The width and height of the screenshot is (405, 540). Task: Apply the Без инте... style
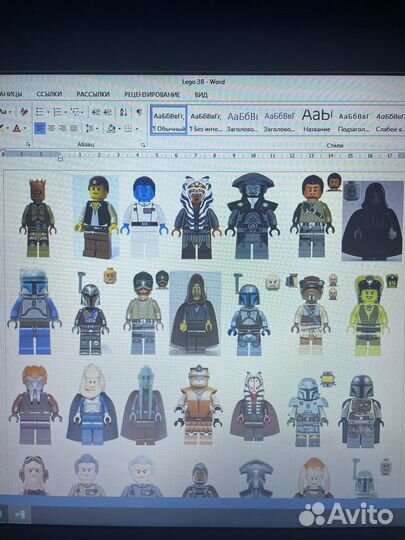[x=206, y=121]
